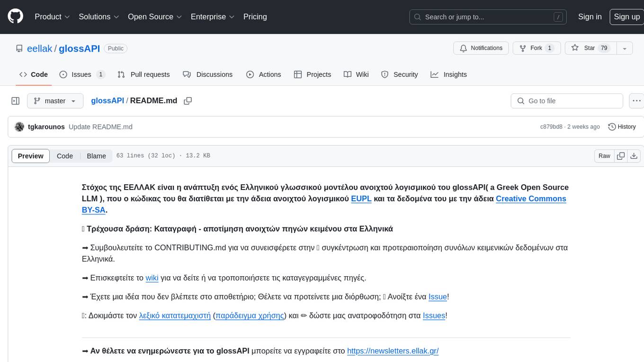Image resolution: width=644 pixels, height=362 pixels.
Task: Focus the Search or jump to field
Action: point(489,17)
